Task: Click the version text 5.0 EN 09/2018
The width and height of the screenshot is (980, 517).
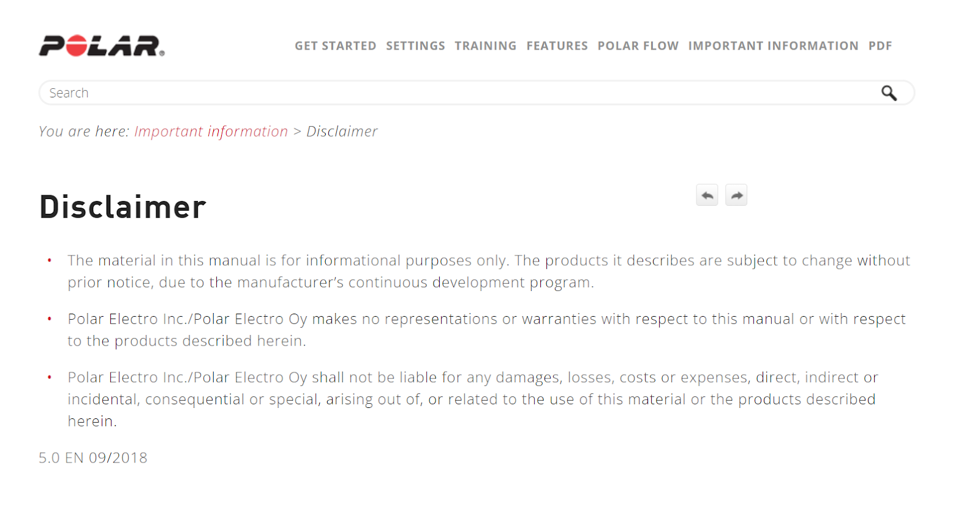Action: click(x=92, y=458)
